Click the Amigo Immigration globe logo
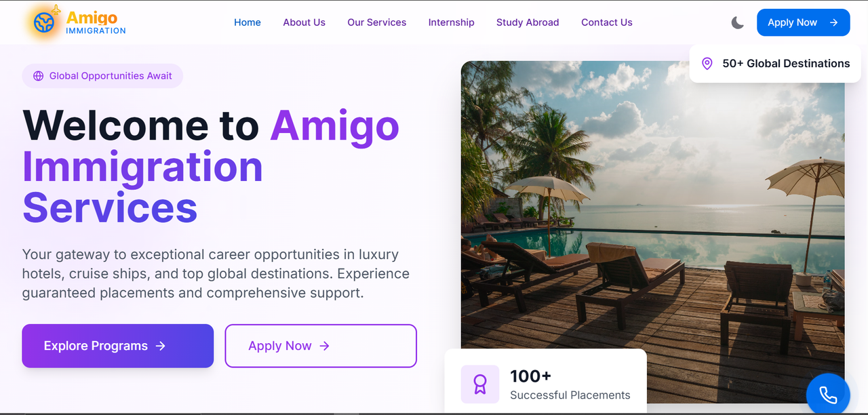 (45, 22)
